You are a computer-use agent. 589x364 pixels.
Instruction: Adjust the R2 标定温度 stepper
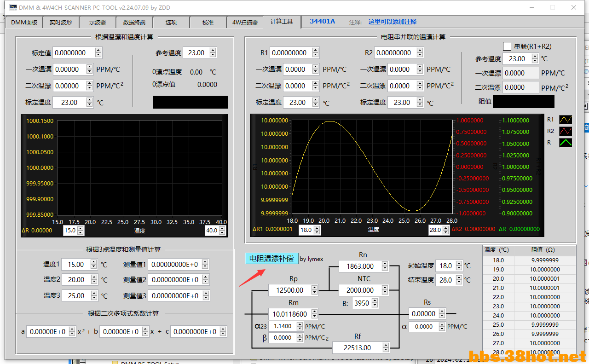coord(419,103)
